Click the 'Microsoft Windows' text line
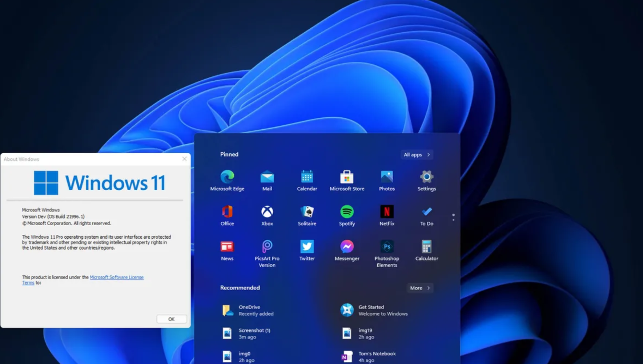 tap(41, 210)
